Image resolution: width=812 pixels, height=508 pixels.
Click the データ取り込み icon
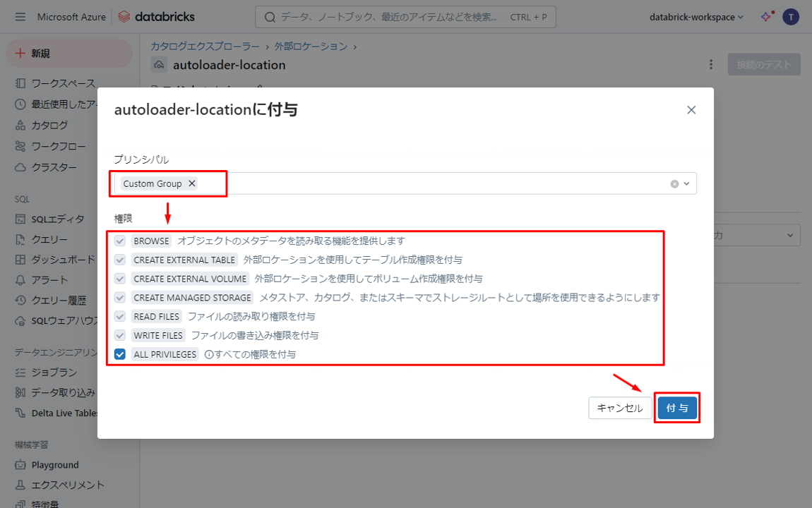click(x=20, y=392)
